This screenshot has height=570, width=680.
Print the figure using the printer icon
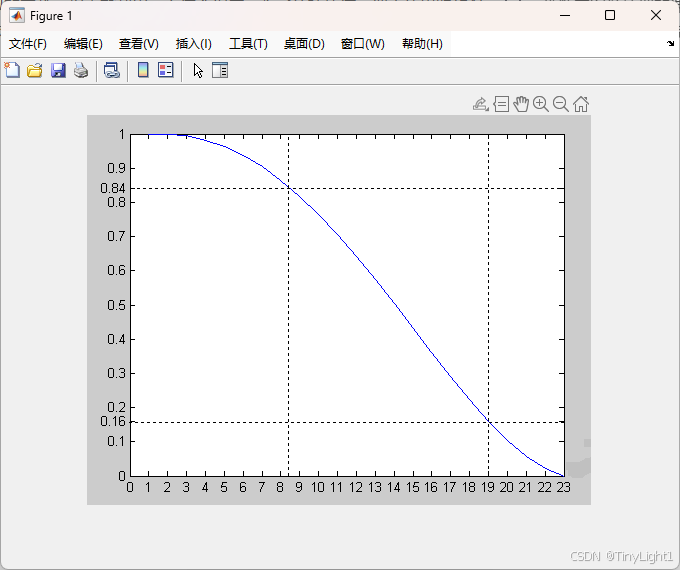pyautogui.click(x=81, y=70)
